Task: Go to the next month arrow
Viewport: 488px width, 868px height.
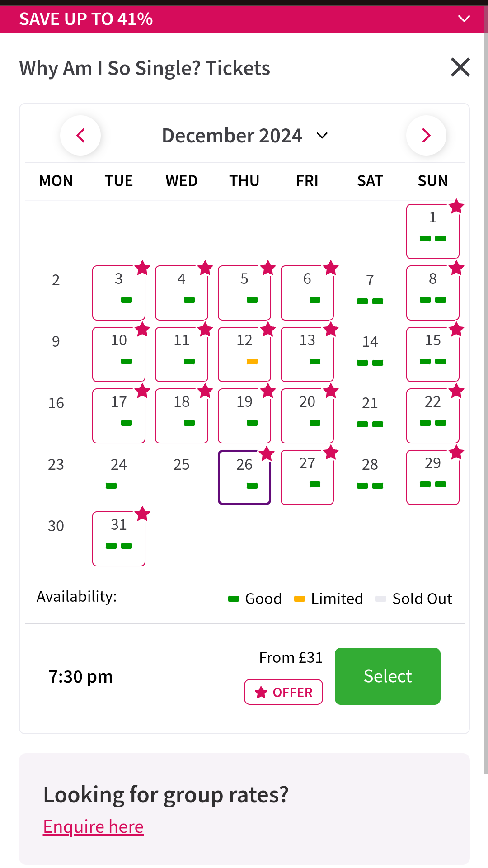Action: (x=426, y=136)
